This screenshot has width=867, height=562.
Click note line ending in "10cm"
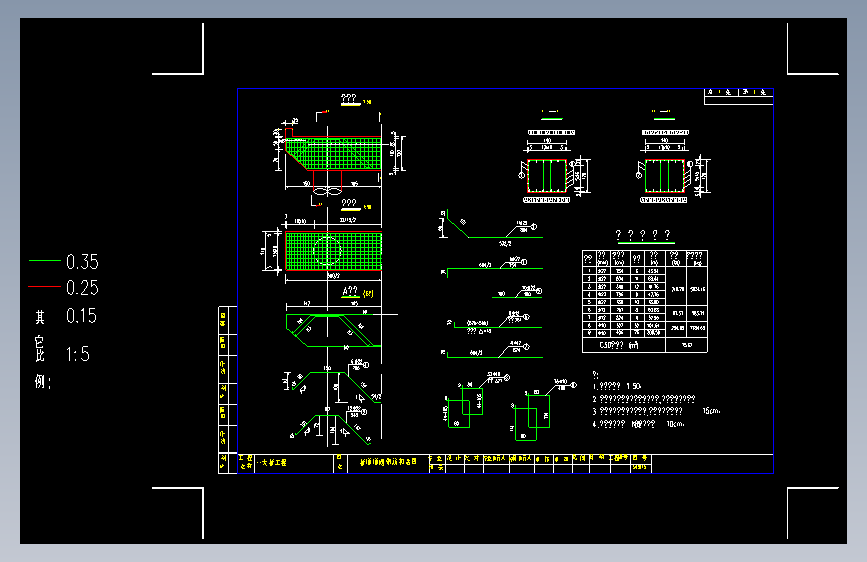pyautogui.click(x=639, y=424)
